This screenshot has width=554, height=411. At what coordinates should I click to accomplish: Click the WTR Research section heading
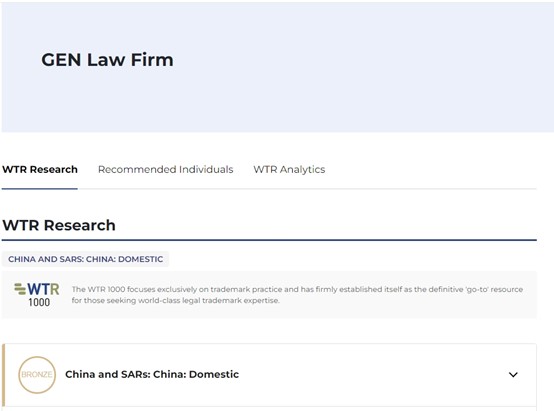click(59, 225)
